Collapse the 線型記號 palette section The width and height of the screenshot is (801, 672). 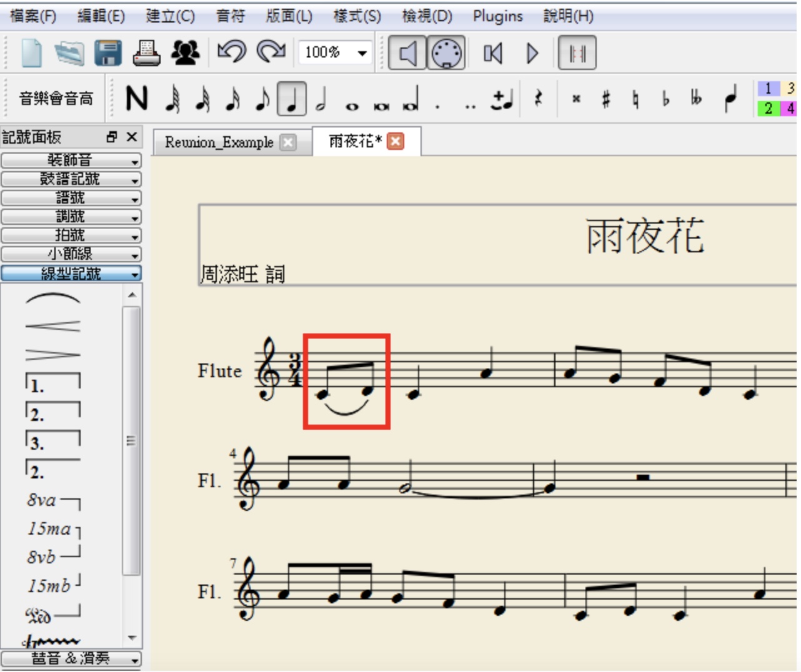[x=71, y=273]
